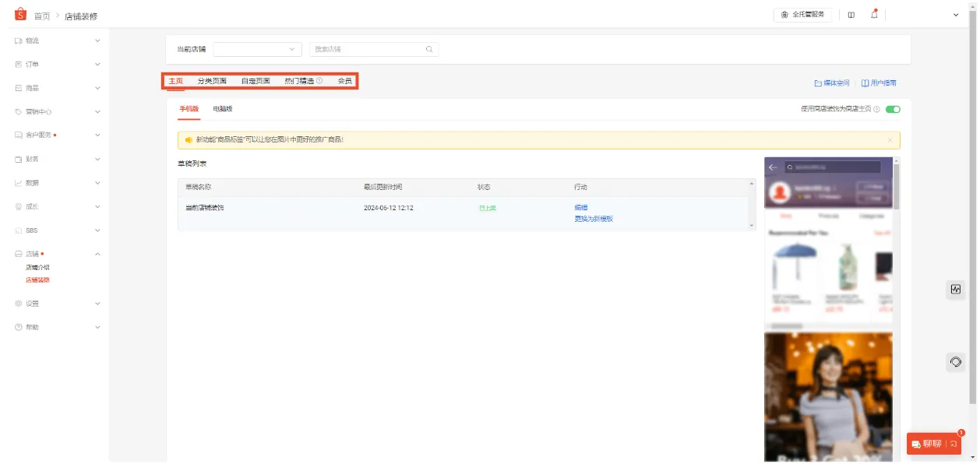Dismiss the yellow 新功能 notice banner
The width and height of the screenshot is (980, 464).
tap(890, 140)
